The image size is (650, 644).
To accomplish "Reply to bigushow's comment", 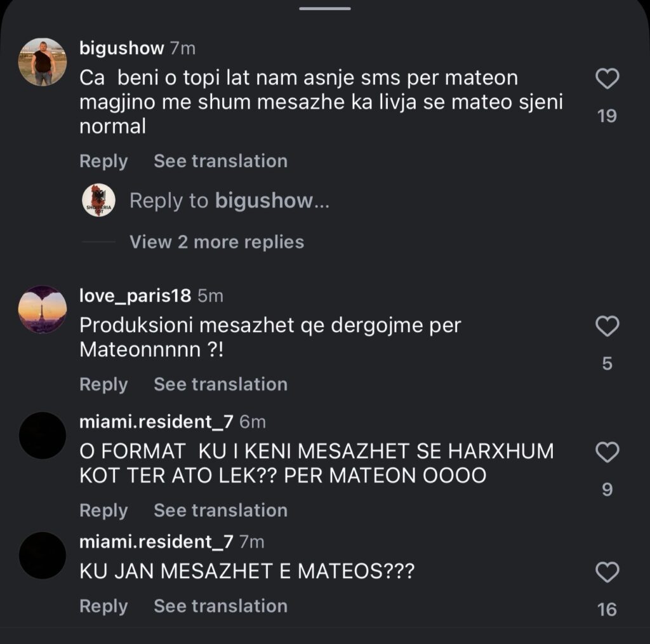I will pos(103,161).
